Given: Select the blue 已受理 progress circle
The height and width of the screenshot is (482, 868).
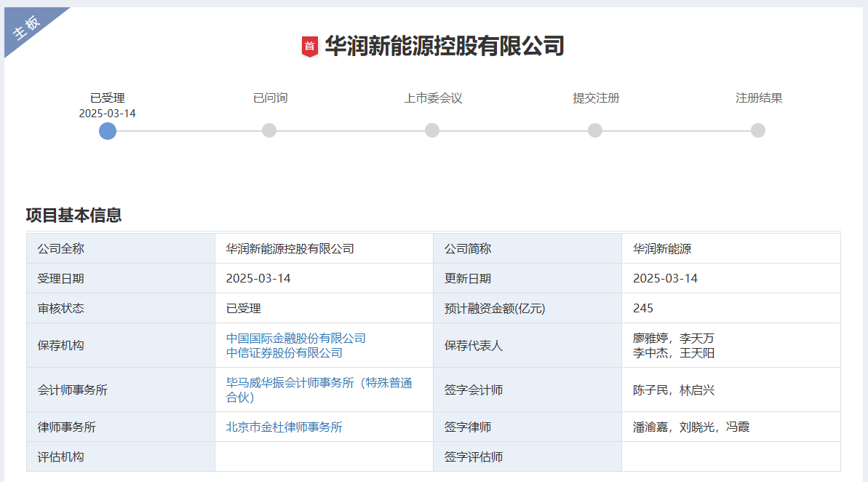Looking at the screenshot, I should 108,130.
